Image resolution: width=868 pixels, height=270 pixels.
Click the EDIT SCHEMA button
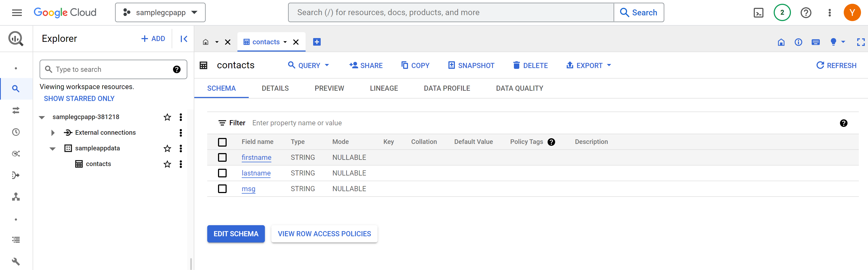click(236, 234)
